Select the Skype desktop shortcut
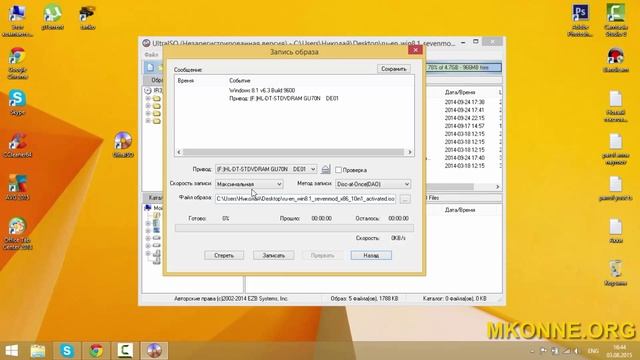This screenshot has height=360, width=640. click(x=17, y=103)
